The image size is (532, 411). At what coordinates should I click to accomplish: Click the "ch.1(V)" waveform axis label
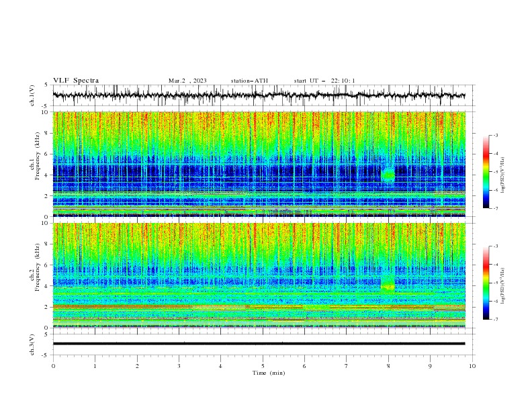32,95
